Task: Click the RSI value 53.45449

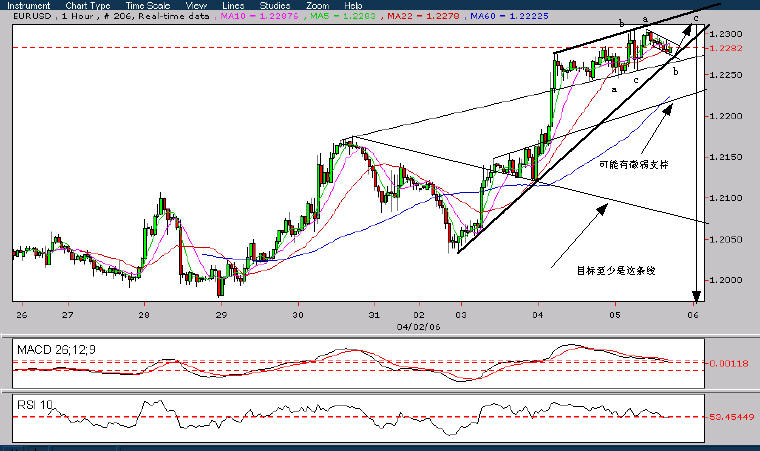Action: click(x=731, y=417)
